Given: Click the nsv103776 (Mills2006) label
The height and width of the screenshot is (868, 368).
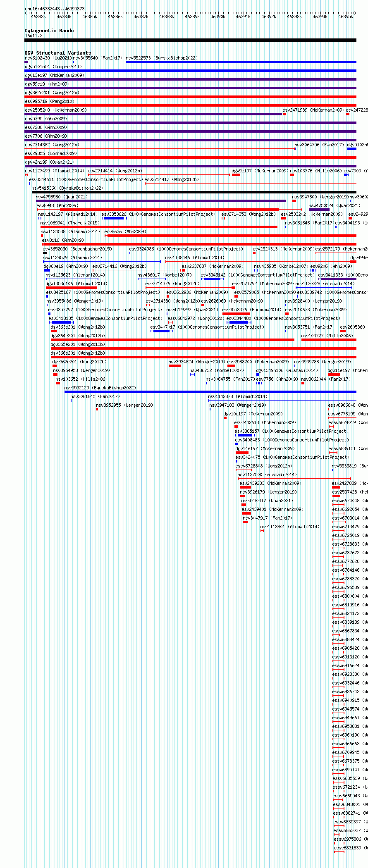Looking at the screenshot, I should (x=316, y=171).
